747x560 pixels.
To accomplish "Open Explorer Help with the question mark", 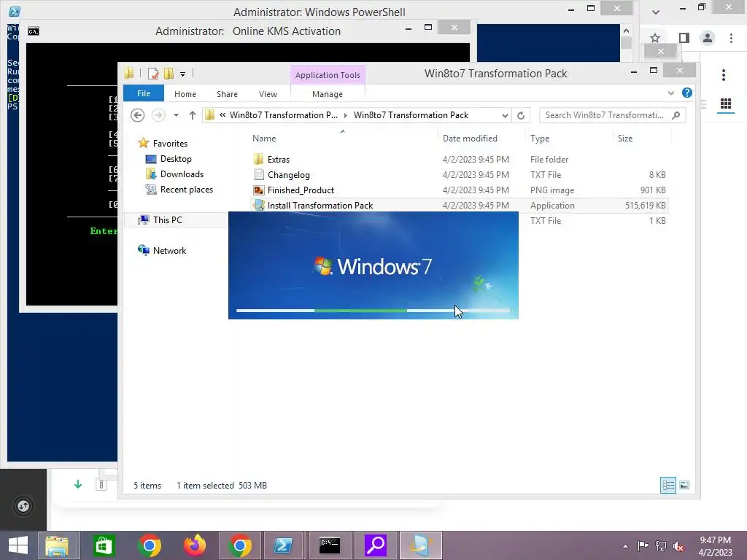I will (x=687, y=93).
